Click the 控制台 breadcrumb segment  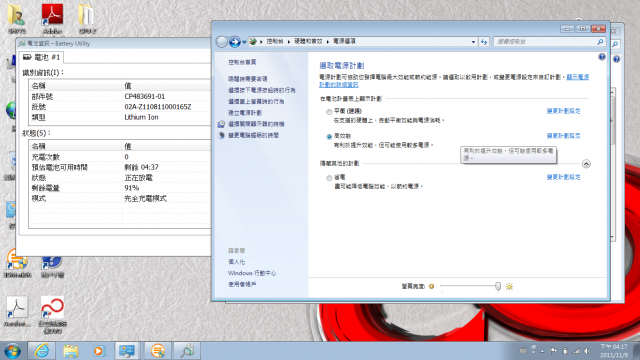pyautogui.click(x=275, y=41)
